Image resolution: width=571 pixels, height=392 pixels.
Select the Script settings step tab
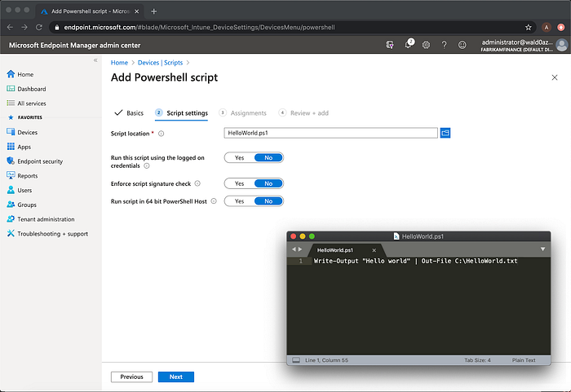tap(181, 112)
